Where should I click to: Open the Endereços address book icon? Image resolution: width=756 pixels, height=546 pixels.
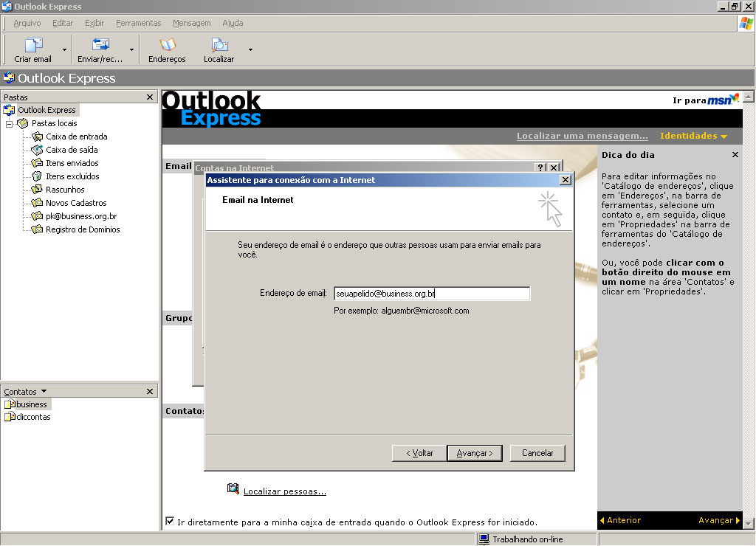[x=168, y=45]
